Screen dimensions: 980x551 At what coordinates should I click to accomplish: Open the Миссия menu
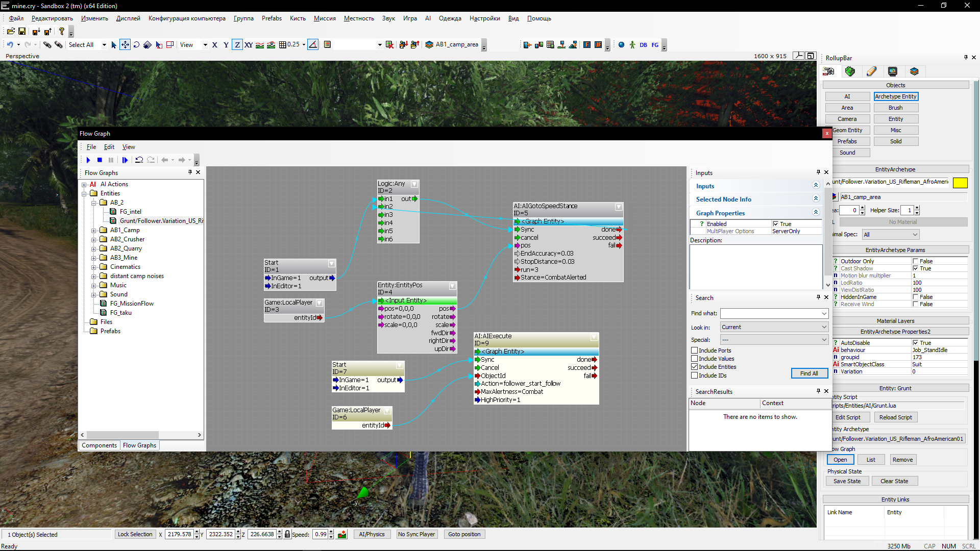(325, 18)
